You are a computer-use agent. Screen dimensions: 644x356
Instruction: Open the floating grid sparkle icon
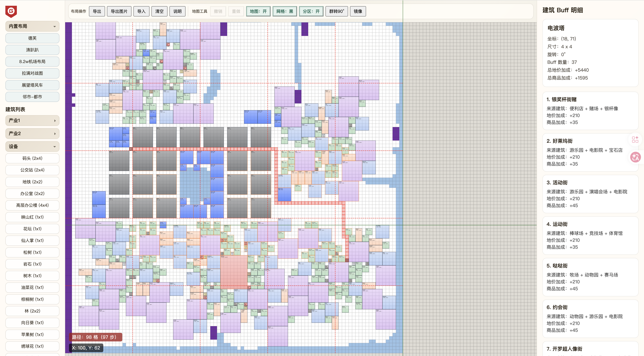point(635,139)
